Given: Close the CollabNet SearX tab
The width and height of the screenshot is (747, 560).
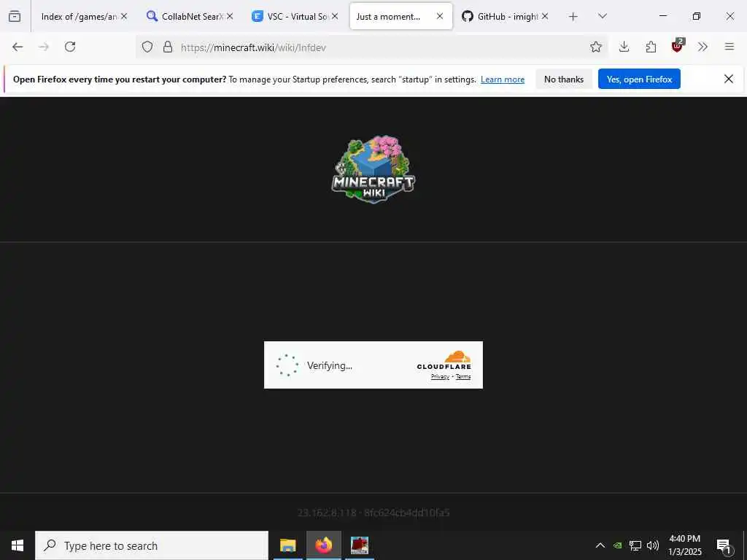Looking at the screenshot, I should [x=230, y=16].
